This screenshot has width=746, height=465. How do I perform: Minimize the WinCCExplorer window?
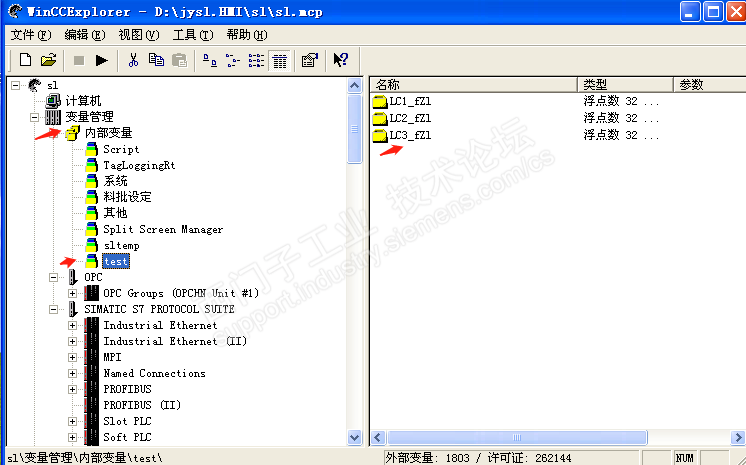tap(690, 11)
